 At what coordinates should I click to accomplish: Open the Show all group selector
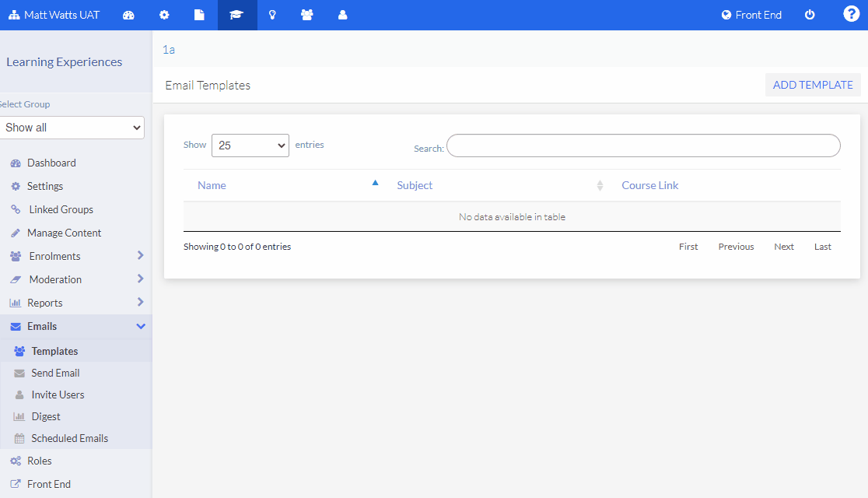[72, 128]
